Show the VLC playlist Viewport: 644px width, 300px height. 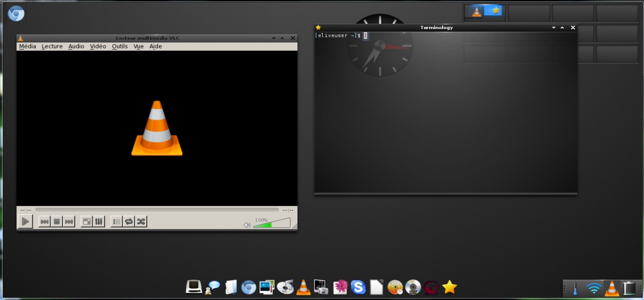point(117,222)
